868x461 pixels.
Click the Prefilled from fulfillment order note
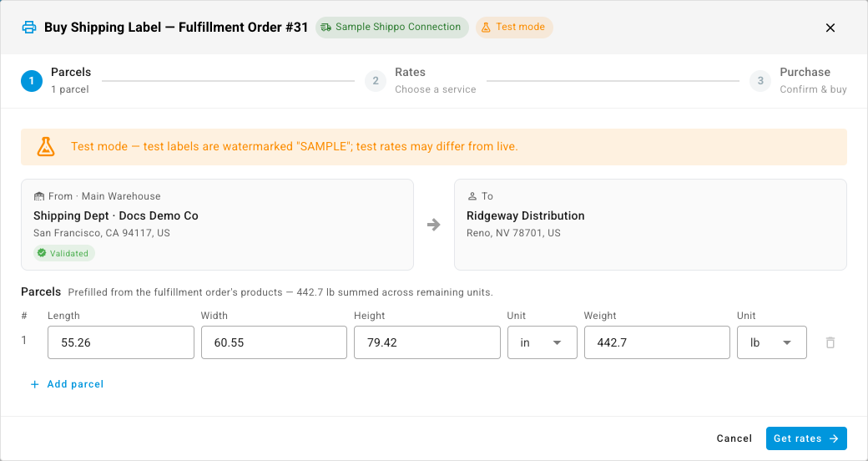pos(280,291)
